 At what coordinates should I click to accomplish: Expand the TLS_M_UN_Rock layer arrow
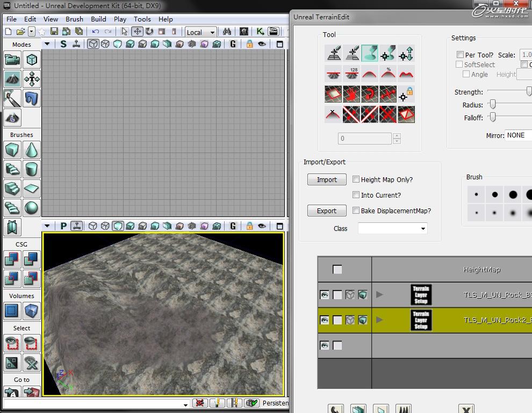click(x=379, y=294)
